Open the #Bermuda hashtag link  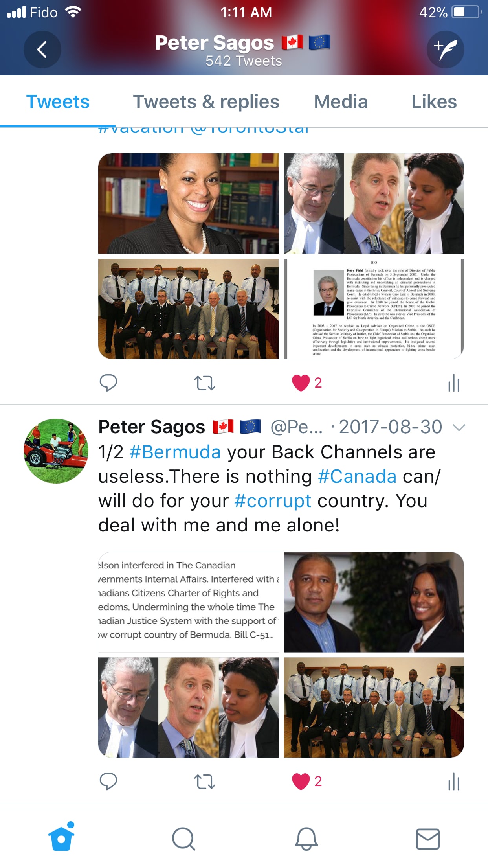175,452
